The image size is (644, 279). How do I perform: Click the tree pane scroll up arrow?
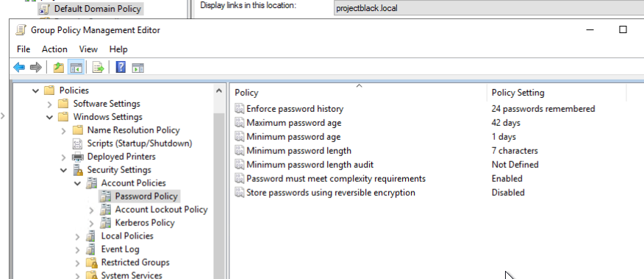point(219,91)
